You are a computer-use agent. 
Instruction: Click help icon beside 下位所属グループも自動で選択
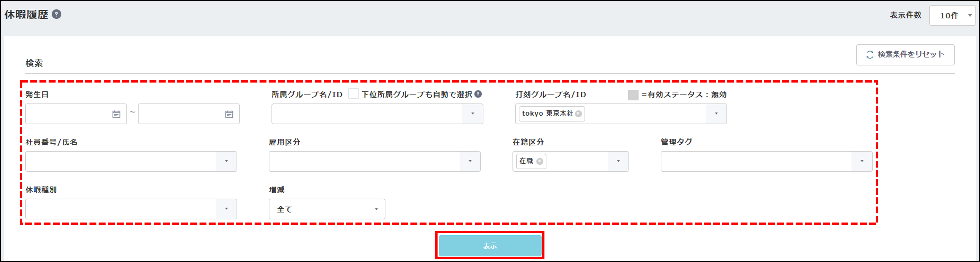478,94
